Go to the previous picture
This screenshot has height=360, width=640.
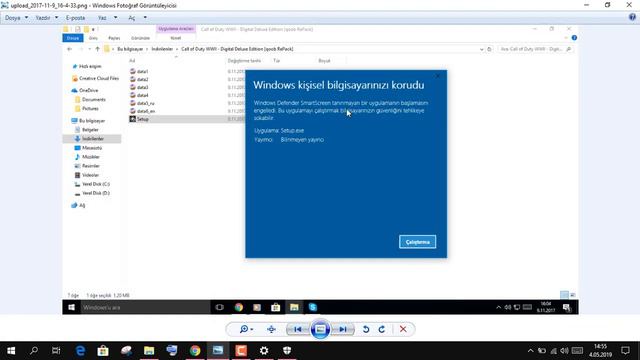click(x=298, y=329)
